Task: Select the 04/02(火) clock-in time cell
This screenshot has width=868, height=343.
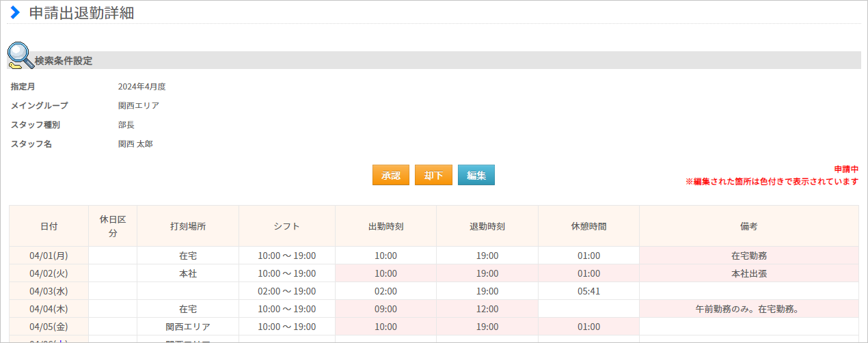Action: (385, 273)
